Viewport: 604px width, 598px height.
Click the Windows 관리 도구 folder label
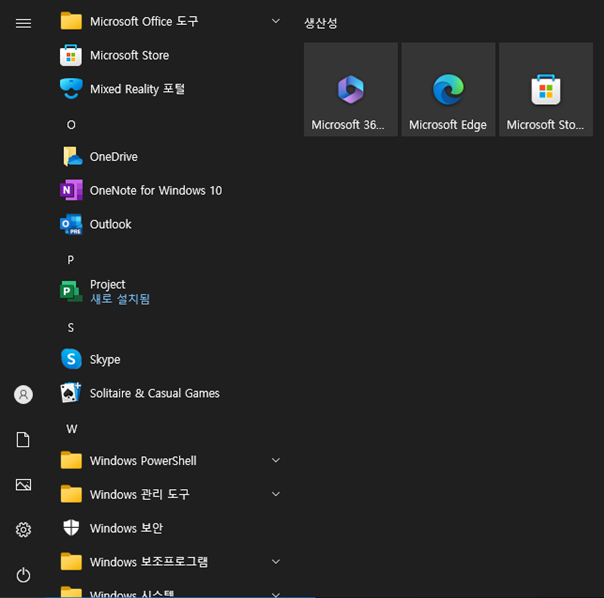point(140,494)
